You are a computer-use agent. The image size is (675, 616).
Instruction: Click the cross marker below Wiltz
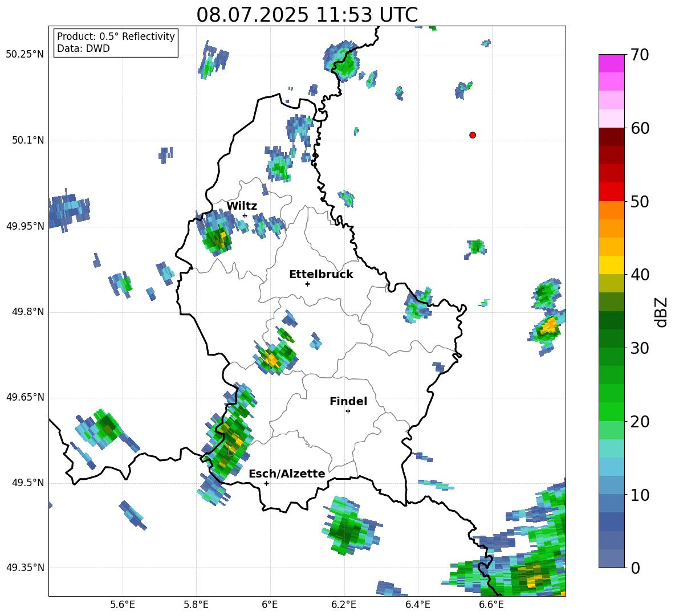pos(245,215)
